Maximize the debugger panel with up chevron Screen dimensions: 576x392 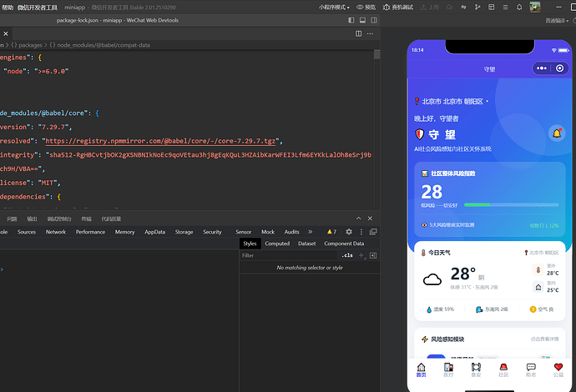358,219
